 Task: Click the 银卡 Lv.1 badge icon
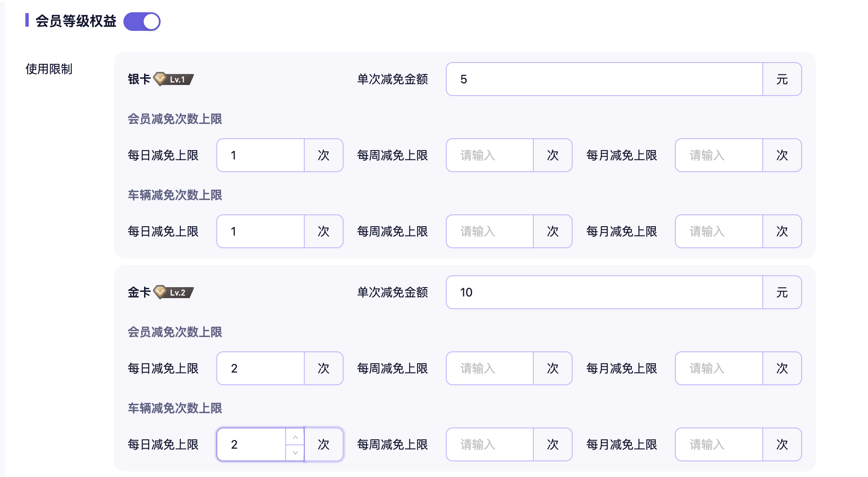(x=174, y=79)
